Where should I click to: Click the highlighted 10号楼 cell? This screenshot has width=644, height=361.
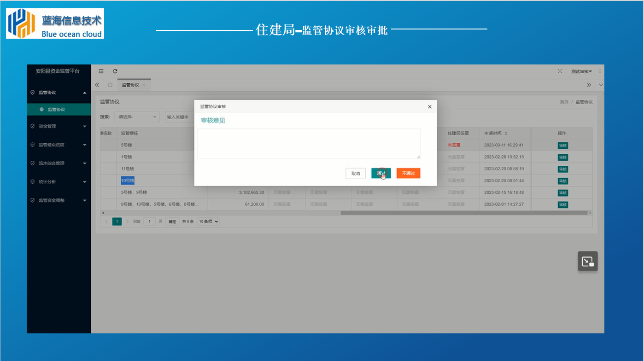click(x=128, y=180)
